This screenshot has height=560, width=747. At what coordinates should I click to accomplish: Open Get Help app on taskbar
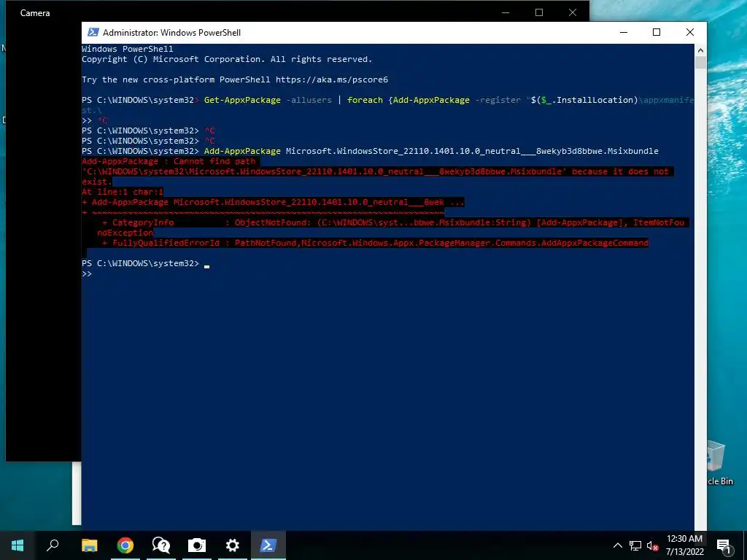click(161, 545)
